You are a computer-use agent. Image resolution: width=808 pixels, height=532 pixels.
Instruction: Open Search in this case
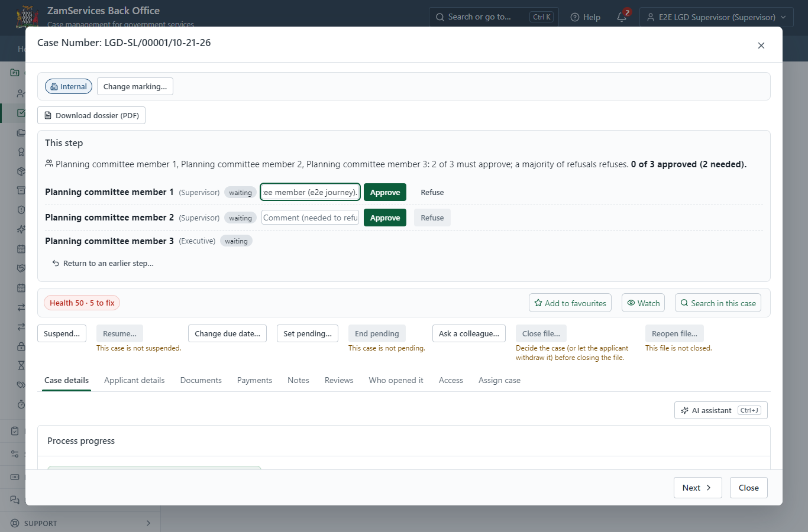[718, 303]
